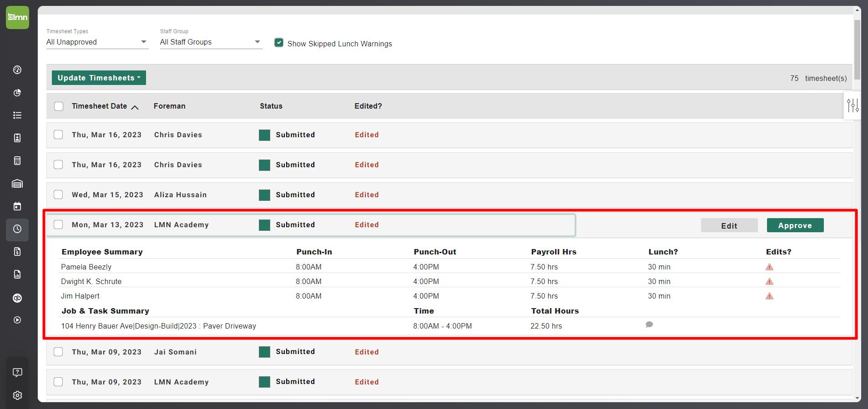Open the contact badge icon in sidebar
868x409 pixels.
tap(17, 138)
